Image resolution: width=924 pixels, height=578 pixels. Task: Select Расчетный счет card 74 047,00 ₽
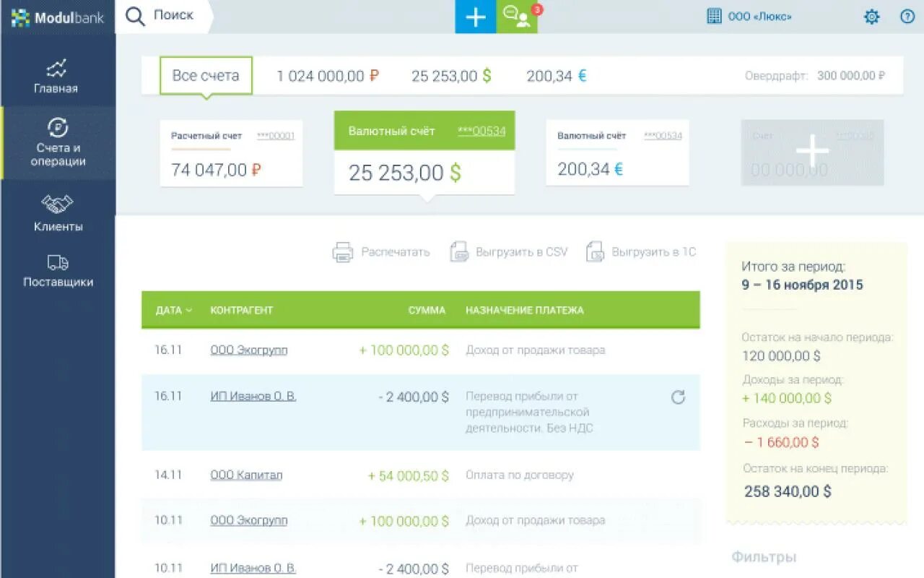(231, 153)
